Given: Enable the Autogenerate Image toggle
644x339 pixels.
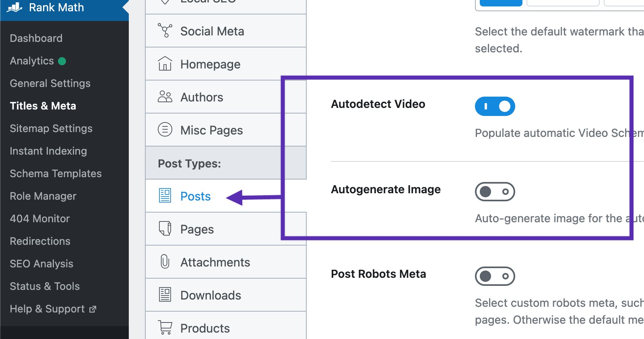Looking at the screenshot, I should point(495,192).
